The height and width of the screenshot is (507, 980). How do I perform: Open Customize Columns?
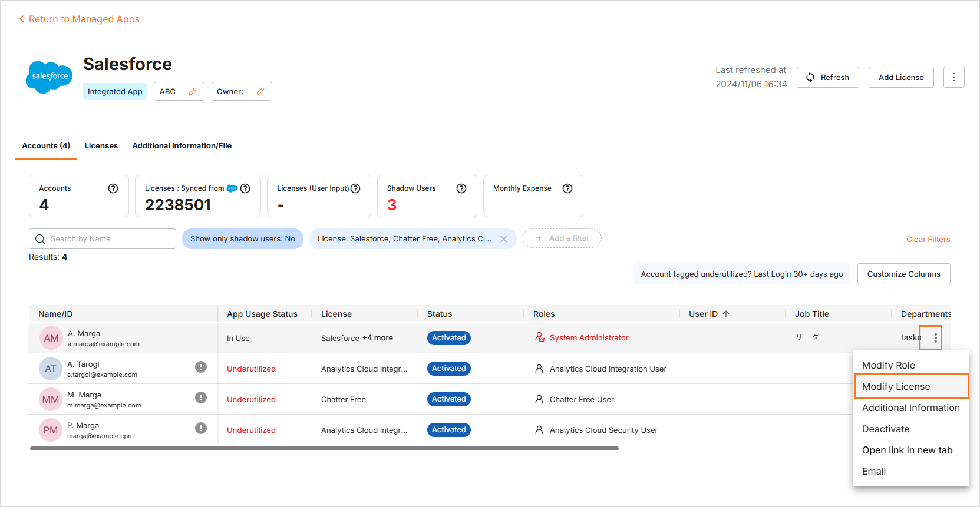[x=904, y=274]
